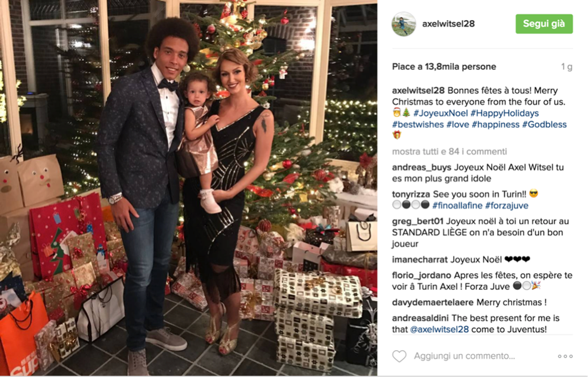Image resolution: width=588 pixels, height=377 pixels.
Task: Click the family Christmas photo
Action: [x=189, y=188]
